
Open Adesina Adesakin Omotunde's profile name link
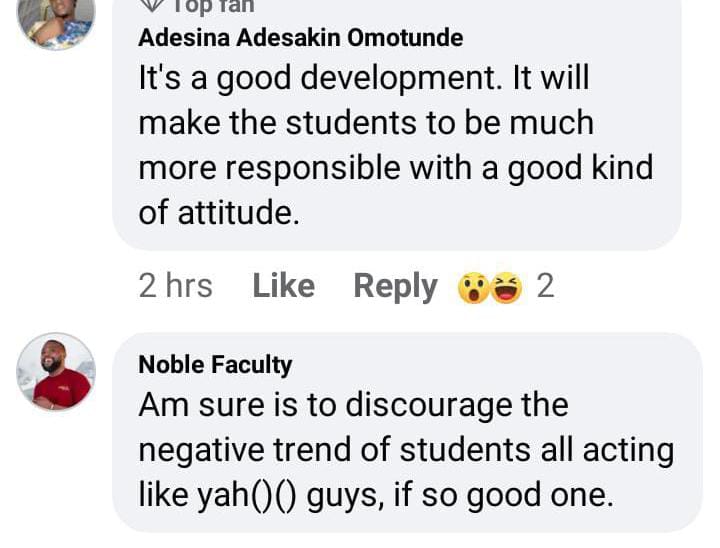pyautogui.click(x=300, y=39)
